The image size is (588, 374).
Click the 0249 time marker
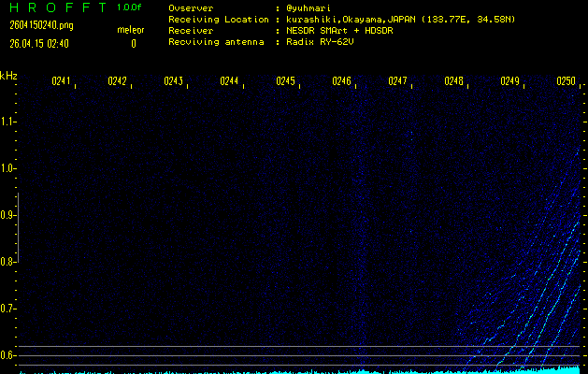tap(510, 81)
